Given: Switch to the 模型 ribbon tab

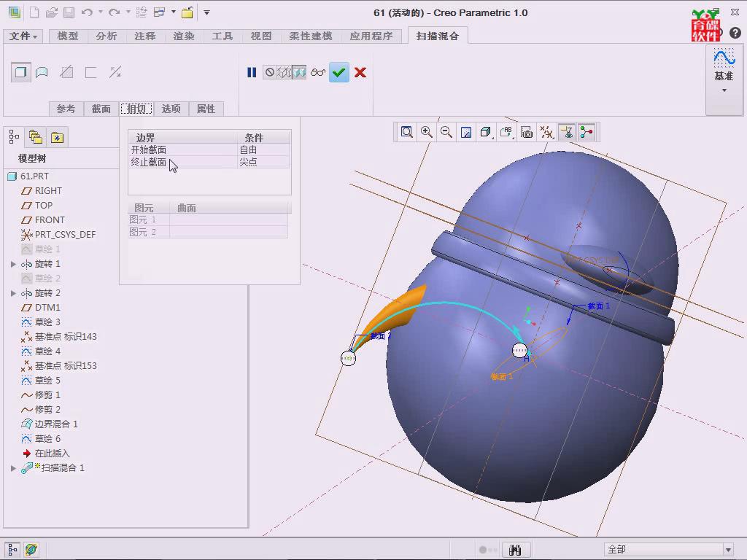Looking at the screenshot, I should [x=68, y=36].
